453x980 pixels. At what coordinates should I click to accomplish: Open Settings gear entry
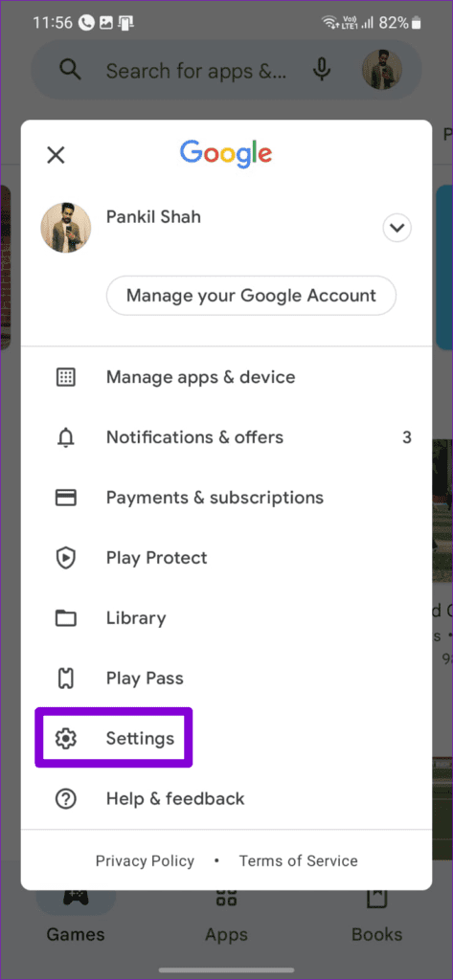coord(114,738)
